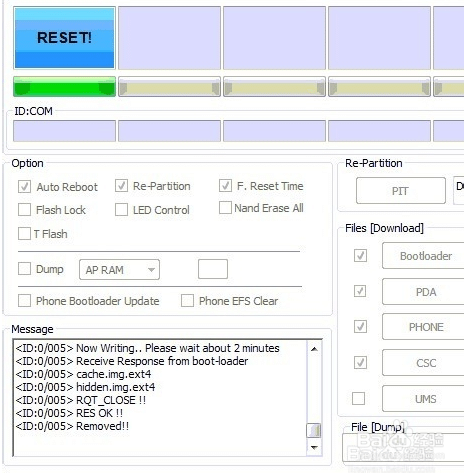Click the UMS file button

[x=423, y=399]
